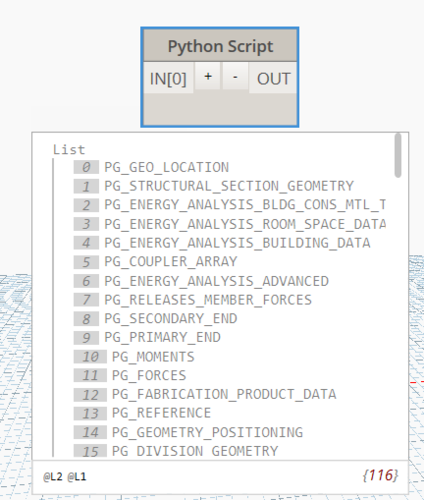This screenshot has width=424, height=500.
Task: Select the PG_FORCES item
Action: coord(149,376)
